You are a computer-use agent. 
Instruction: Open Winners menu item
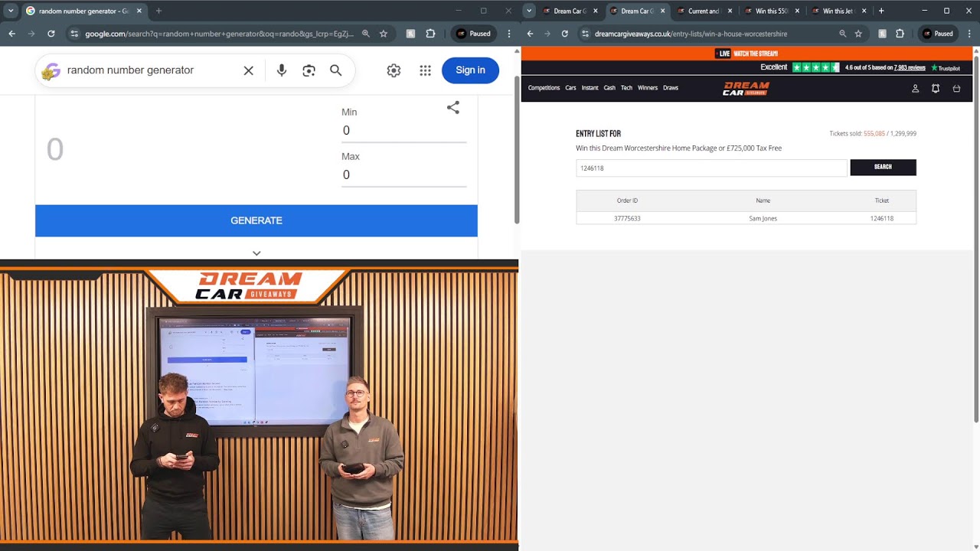[x=648, y=88]
